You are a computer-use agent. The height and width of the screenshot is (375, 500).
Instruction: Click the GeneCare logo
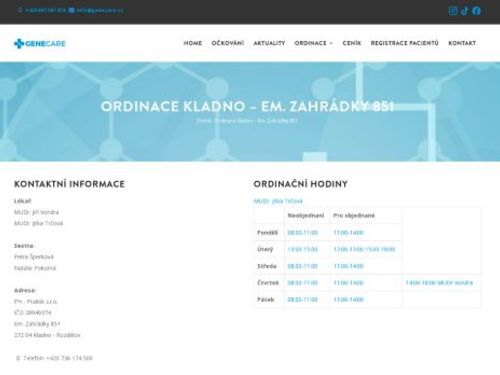click(x=40, y=43)
